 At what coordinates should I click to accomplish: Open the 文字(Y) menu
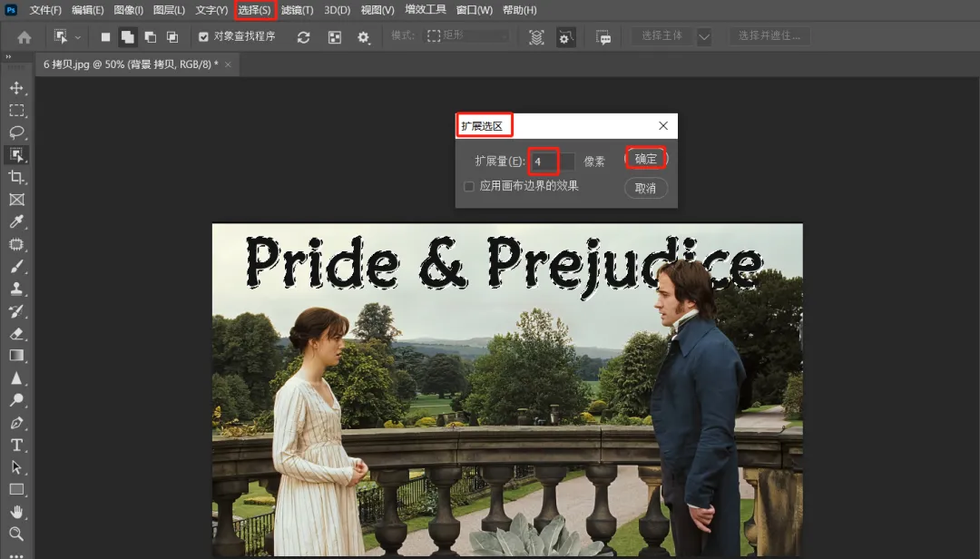[x=211, y=10]
